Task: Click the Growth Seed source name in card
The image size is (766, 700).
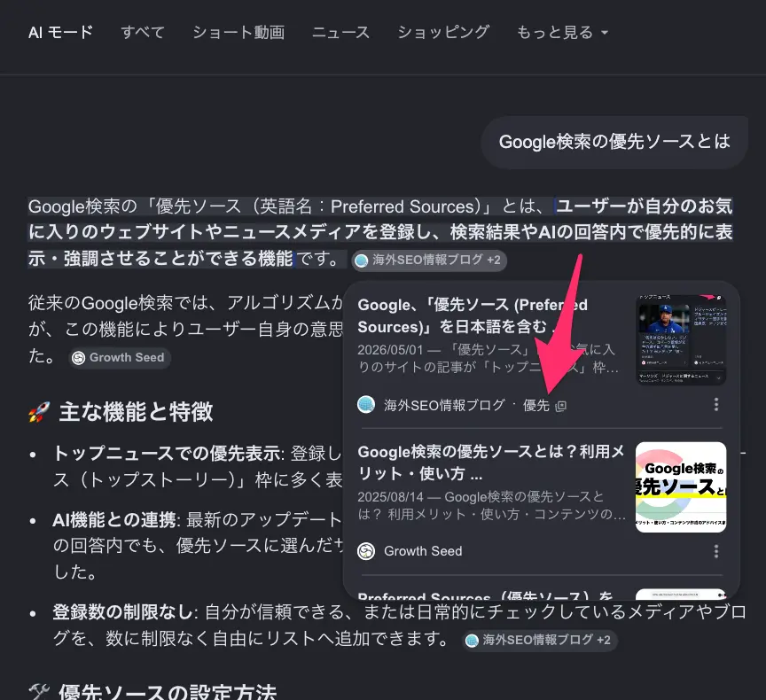Action: tap(423, 551)
